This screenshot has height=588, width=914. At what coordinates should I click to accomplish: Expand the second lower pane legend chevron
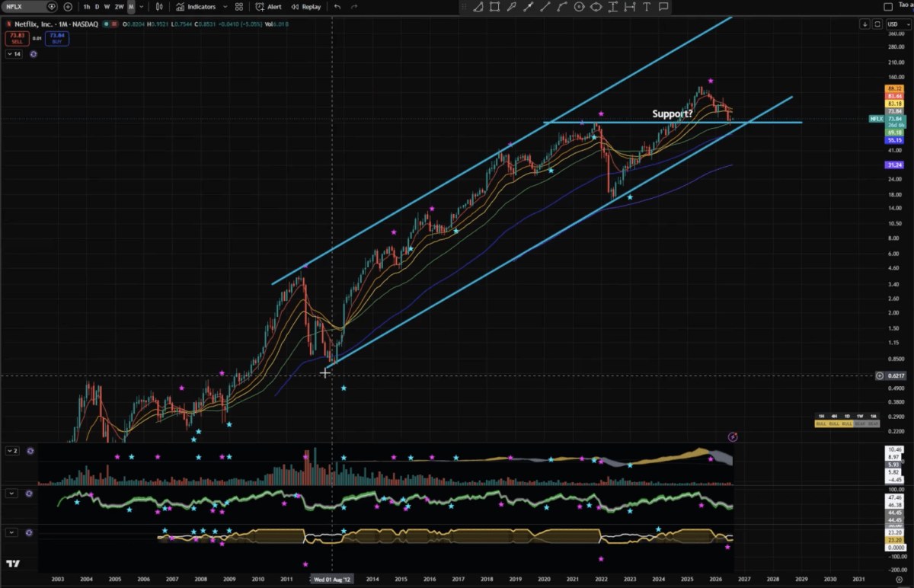12,493
